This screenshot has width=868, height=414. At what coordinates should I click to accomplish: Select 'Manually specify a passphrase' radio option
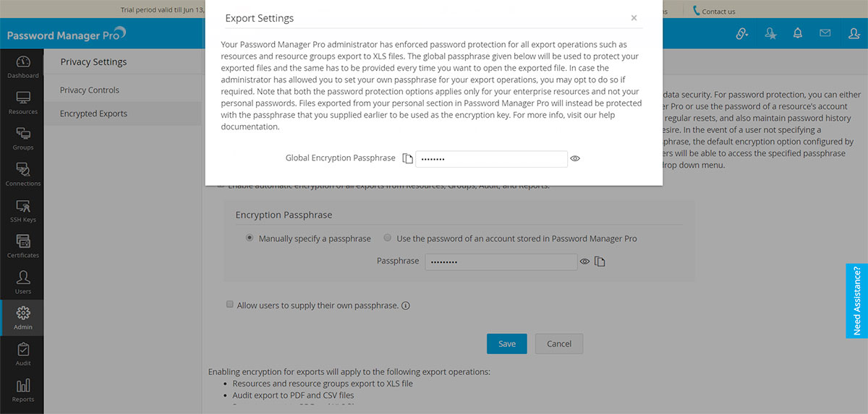[x=250, y=238]
